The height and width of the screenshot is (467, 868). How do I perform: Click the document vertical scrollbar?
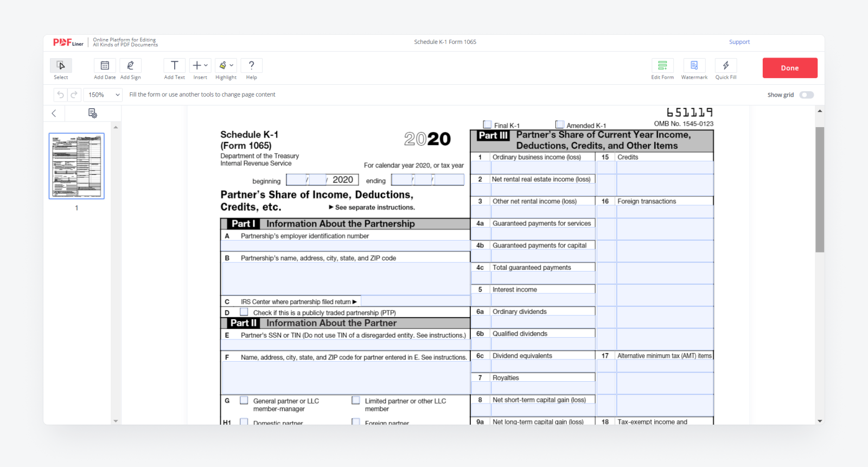tap(820, 190)
